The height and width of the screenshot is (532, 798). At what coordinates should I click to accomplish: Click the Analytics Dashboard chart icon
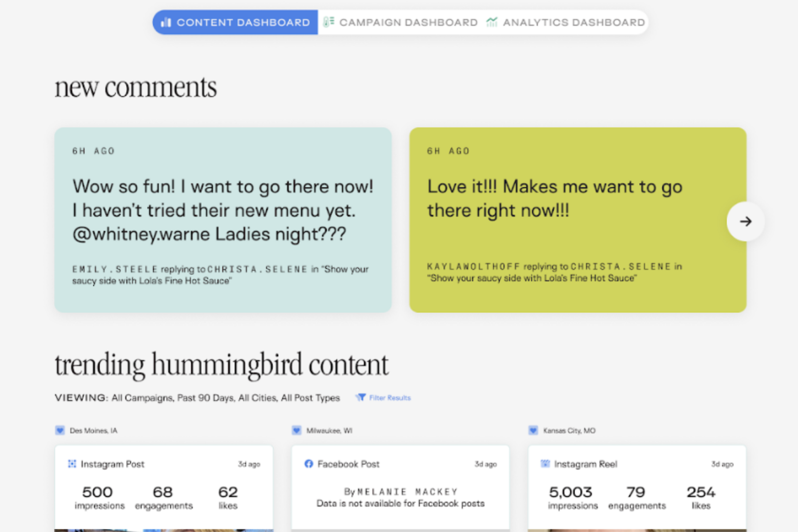tap(492, 22)
